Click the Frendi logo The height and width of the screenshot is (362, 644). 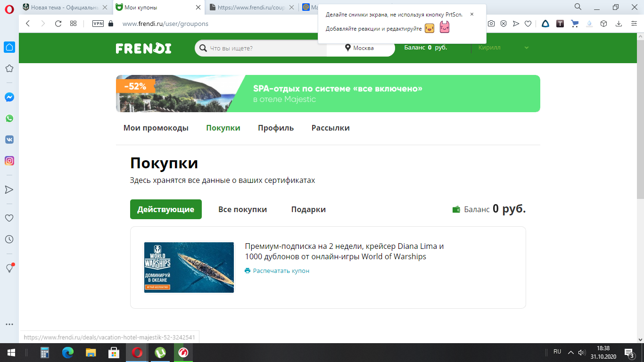(143, 48)
